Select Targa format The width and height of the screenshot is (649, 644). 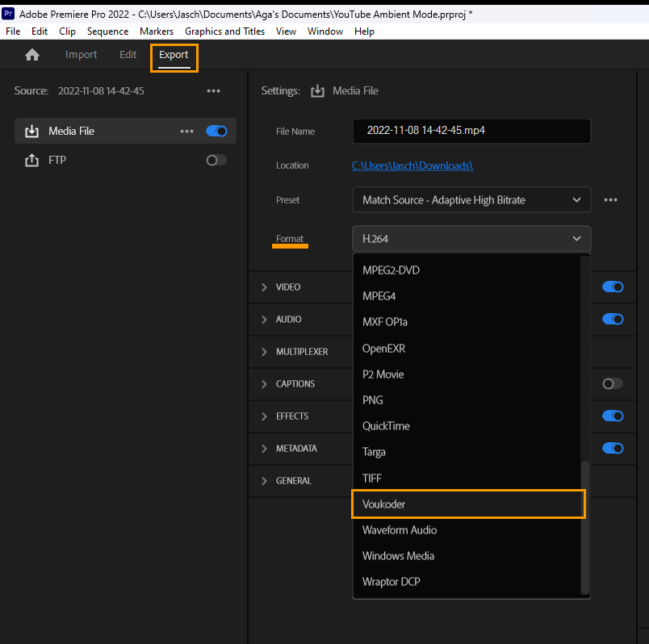point(467,452)
